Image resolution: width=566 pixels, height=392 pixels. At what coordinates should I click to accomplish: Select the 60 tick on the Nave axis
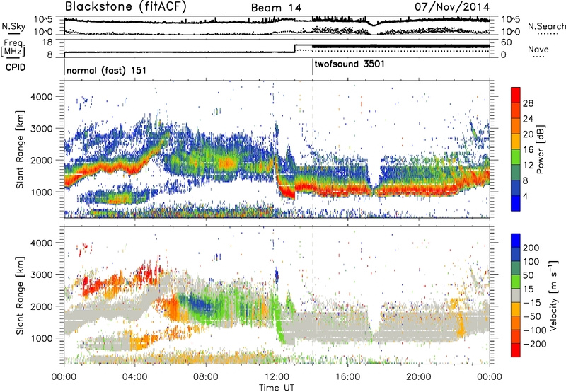(506, 42)
